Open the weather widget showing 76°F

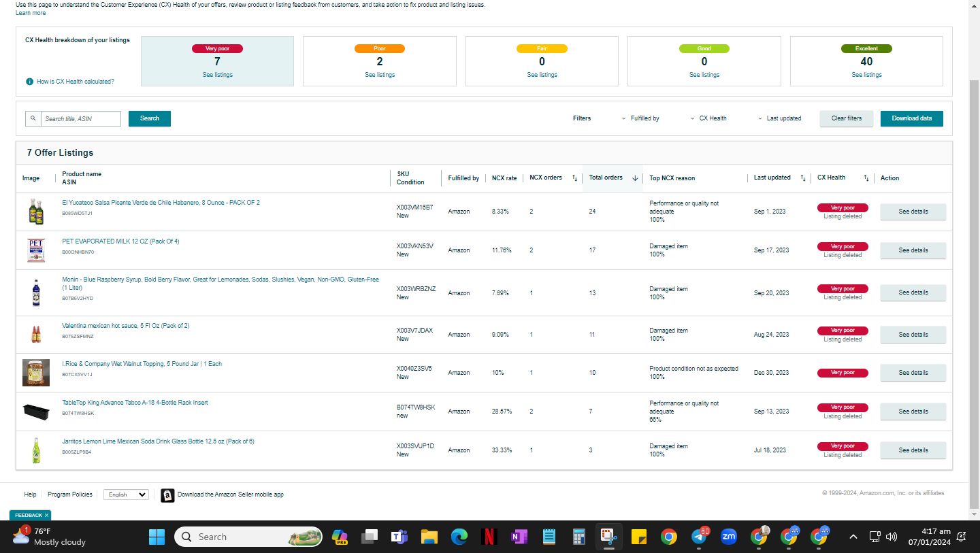[50, 537]
